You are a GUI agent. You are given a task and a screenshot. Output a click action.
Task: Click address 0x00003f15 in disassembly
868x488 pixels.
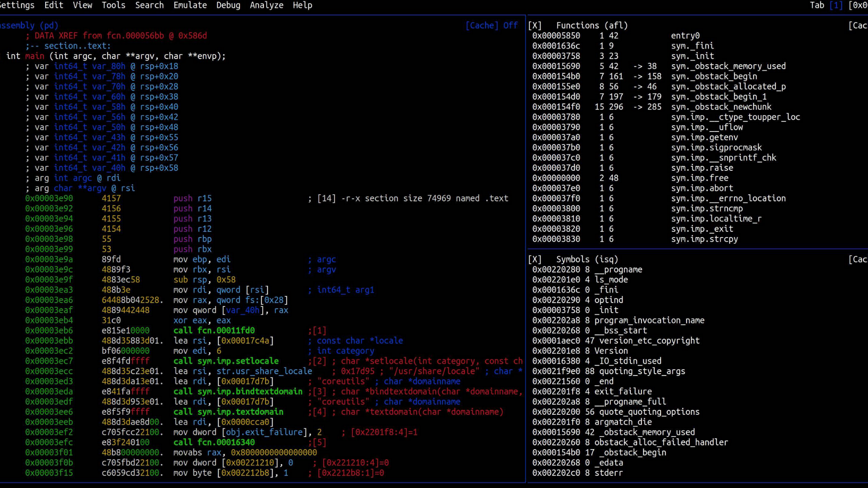pos(49,473)
